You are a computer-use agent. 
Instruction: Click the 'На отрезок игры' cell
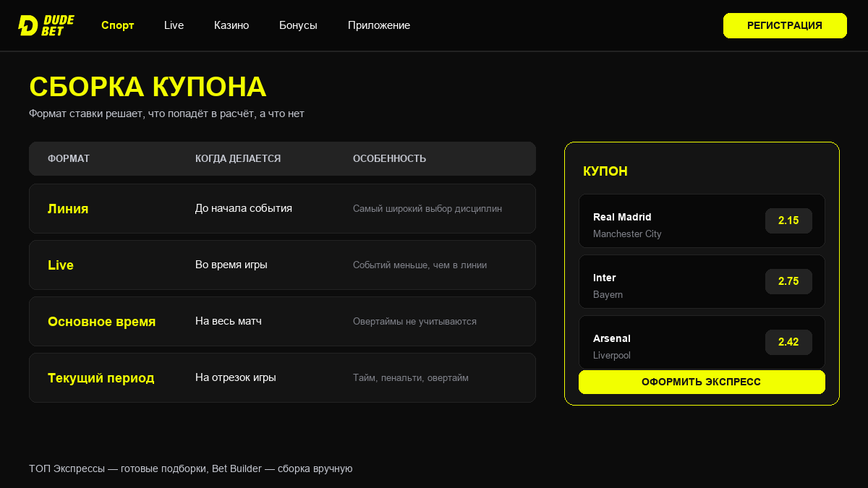click(236, 377)
